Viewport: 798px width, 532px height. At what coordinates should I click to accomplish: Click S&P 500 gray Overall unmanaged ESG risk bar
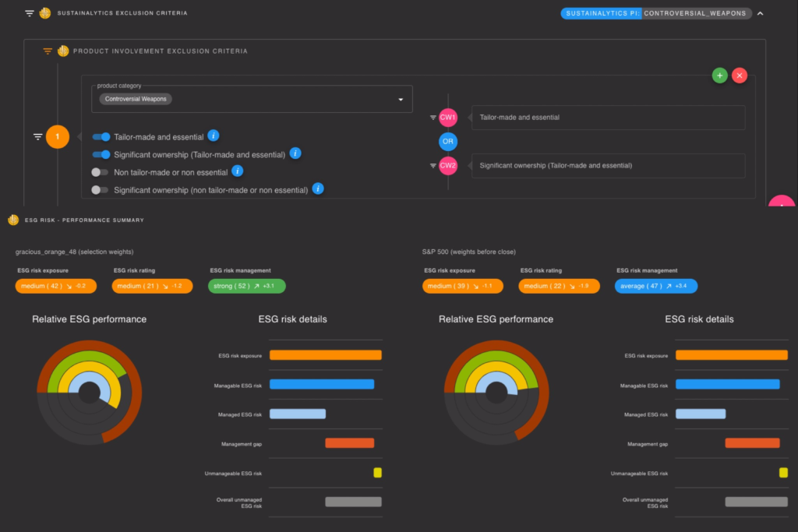click(x=756, y=502)
